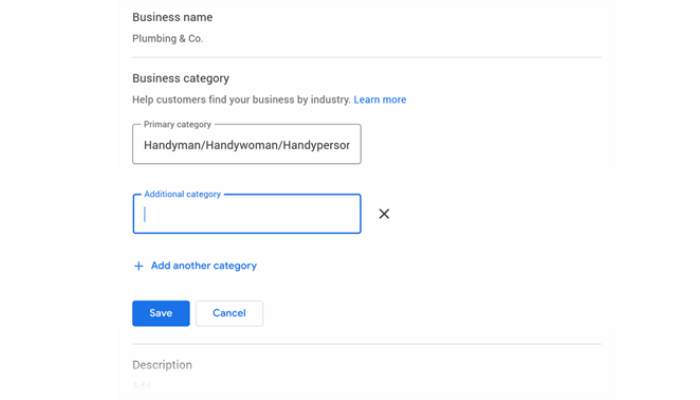Screen dimensions: 700x400
Task: Open the Learn more link
Action: click(x=380, y=100)
